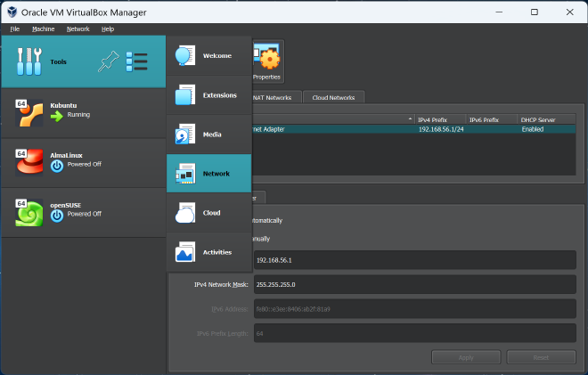The image size is (588, 375).
Task: Select the AlmaLinux red hat icon
Action: point(29,162)
